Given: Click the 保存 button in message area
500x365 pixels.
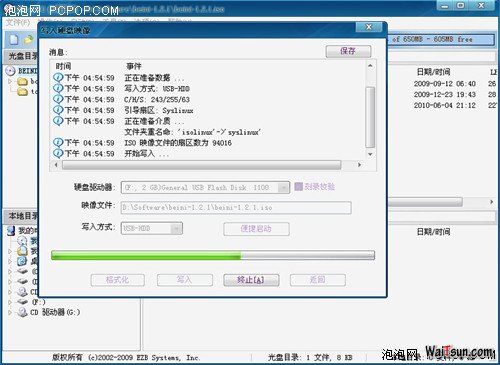Looking at the screenshot, I should (x=348, y=51).
